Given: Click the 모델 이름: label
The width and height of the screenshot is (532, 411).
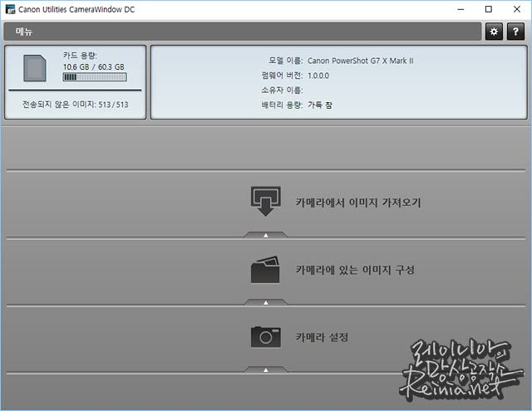Looking at the screenshot, I should point(286,61).
